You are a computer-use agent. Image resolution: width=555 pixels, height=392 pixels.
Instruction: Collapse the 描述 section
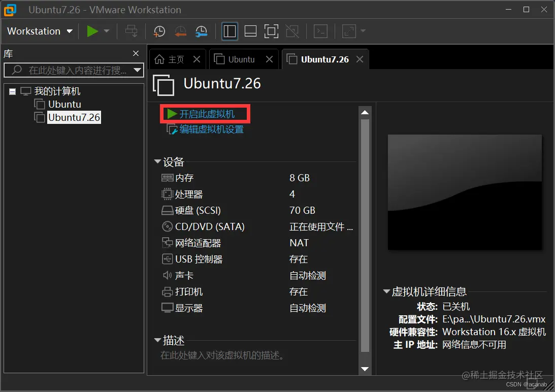pos(157,340)
